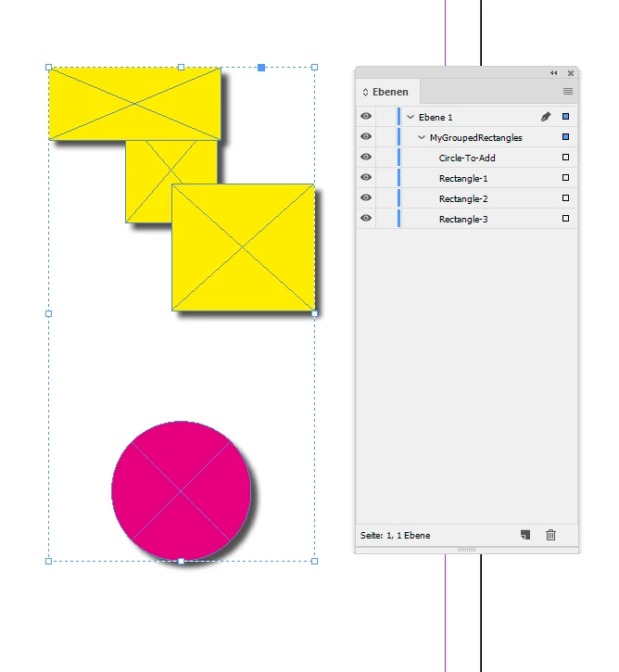Screen dimensions: 619x672
Task: Click selection square for Rectangle-3
Action: click(x=565, y=218)
